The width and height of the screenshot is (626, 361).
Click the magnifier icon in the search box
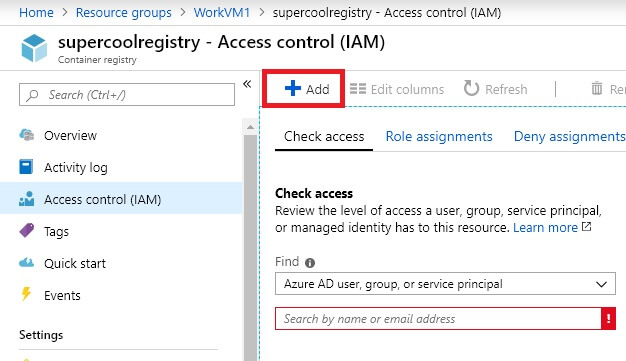click(32, 95)
